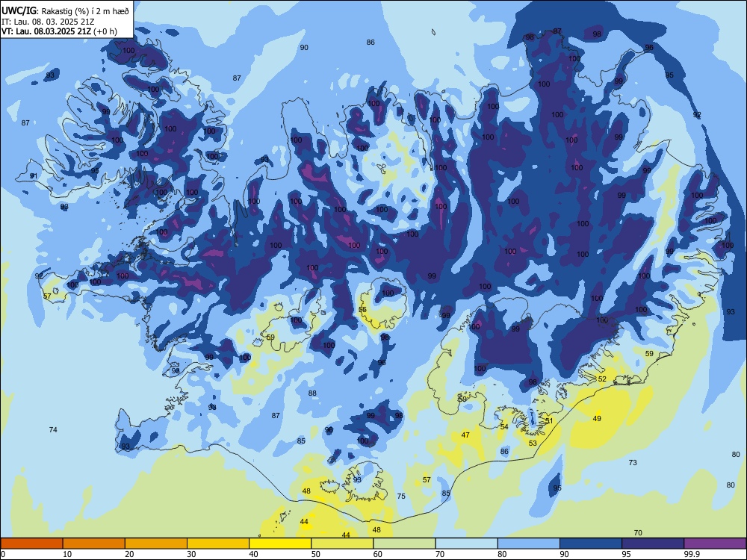Click the "60" legend tick label
The image size is (747, 560).
[378, 554]
